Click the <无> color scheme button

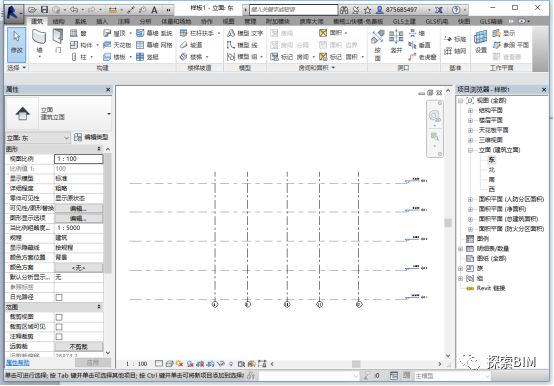click(x=78, y=268)
